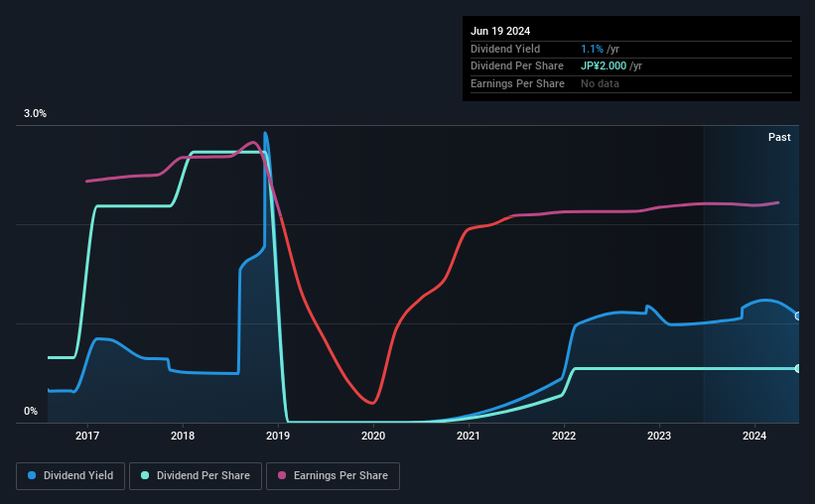Select the 2018 x-axis label

pos(183,436)
